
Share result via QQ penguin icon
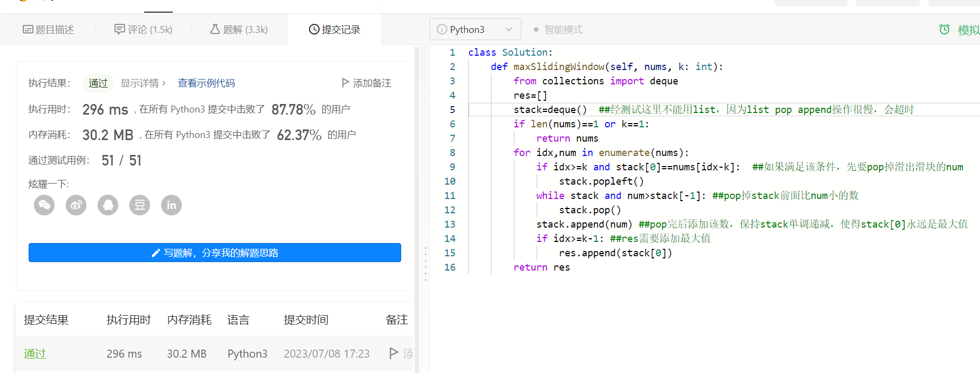click(108, 205)
